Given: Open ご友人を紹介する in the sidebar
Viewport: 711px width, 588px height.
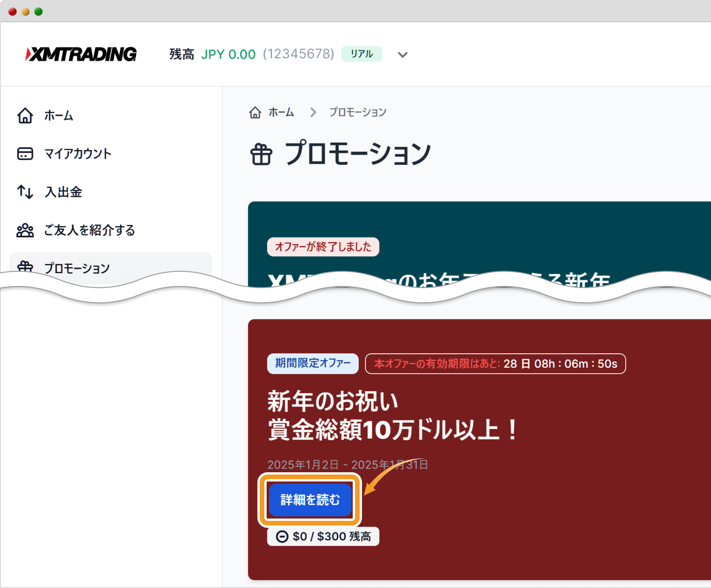Looking at the screenshot, I should coord(89,230).
